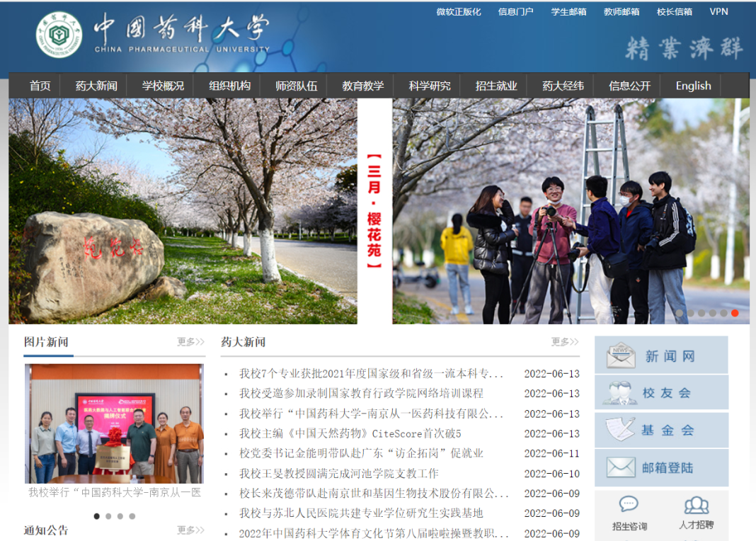Image resolution: width=756 pixels, height=541 pixels.
Task: Open the 药大经纬 navigation menu
Action: (563, 86)
